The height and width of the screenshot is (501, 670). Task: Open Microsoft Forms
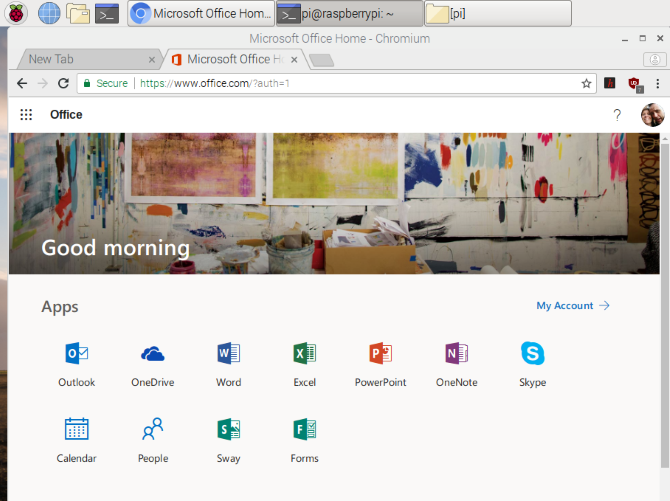coord(304,430)
